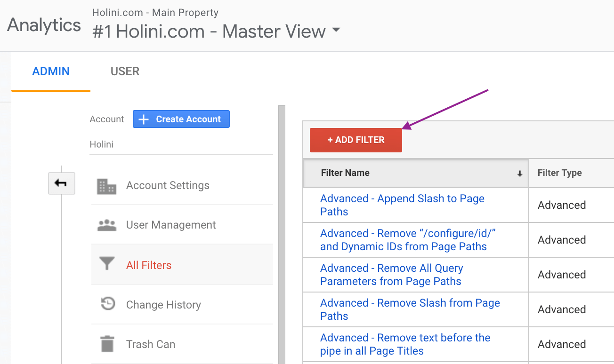
Task: Switch to the USER tab
Action: [125, 71]
